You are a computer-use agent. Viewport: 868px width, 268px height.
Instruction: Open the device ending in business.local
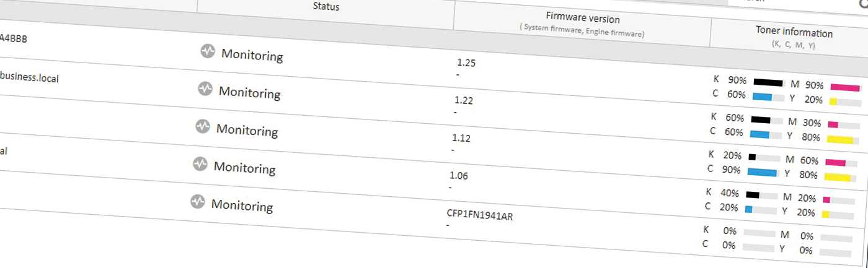[30, 78]
